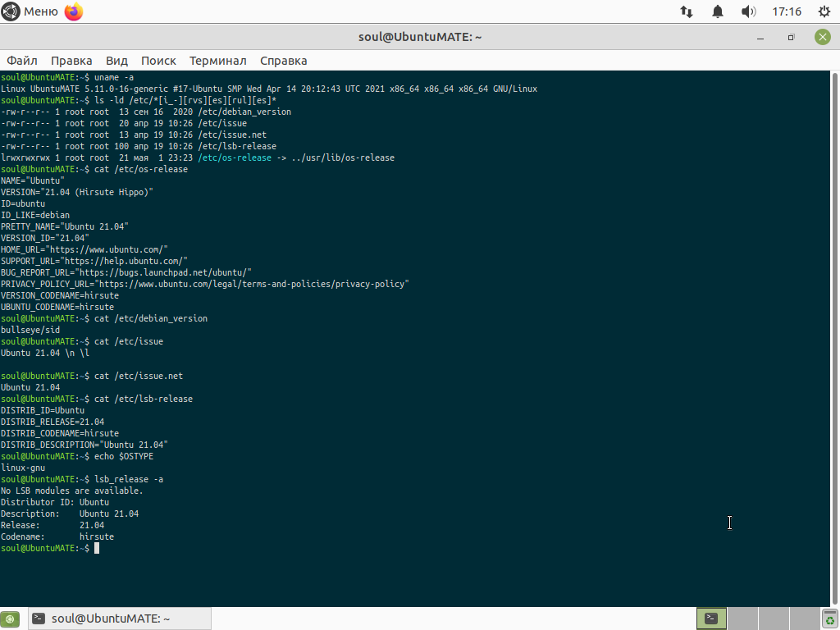Click the /etc/debian_version listing row
The image size is (840, 630).
click(146, 112)
